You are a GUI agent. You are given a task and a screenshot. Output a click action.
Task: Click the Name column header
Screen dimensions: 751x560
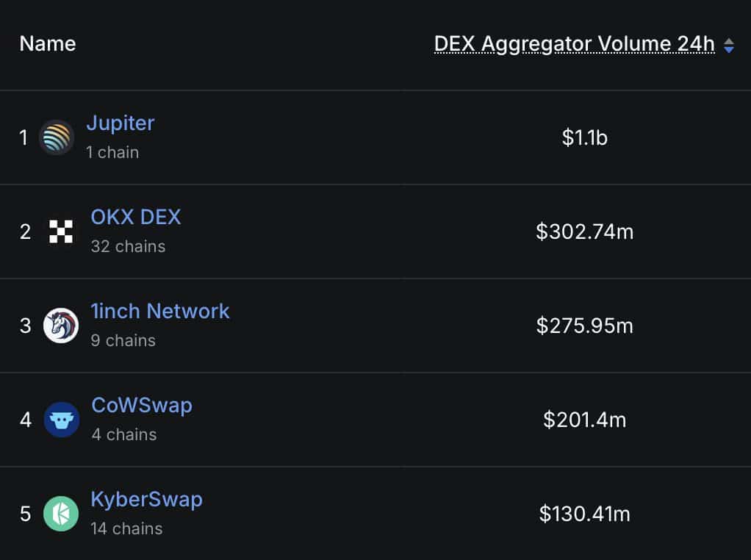[x=48, y=43]
